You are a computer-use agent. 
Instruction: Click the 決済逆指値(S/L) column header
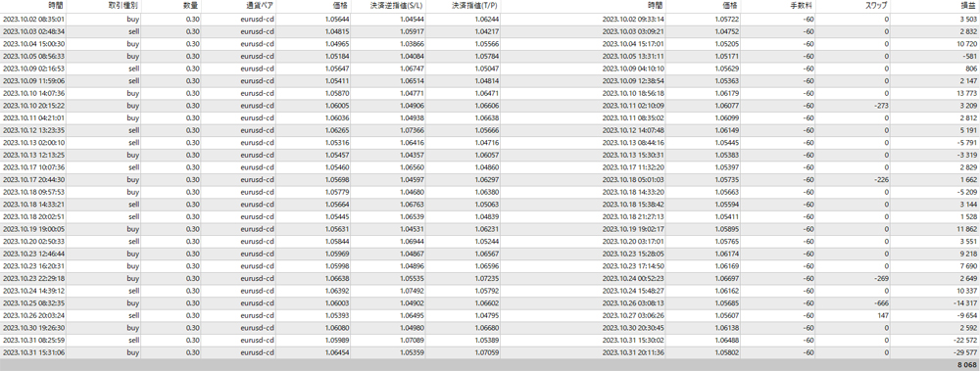click(388, 6)
